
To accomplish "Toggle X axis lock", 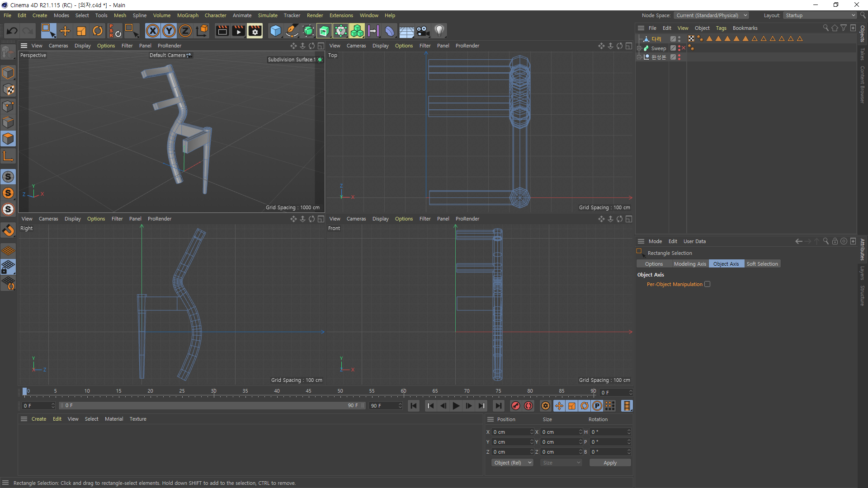I will [x=153, y=31].
